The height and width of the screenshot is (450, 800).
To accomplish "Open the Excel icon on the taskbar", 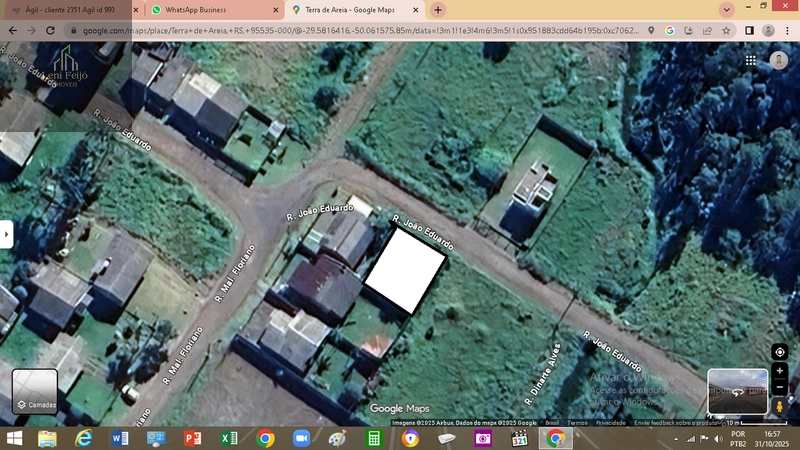I will tap(228, 438).
